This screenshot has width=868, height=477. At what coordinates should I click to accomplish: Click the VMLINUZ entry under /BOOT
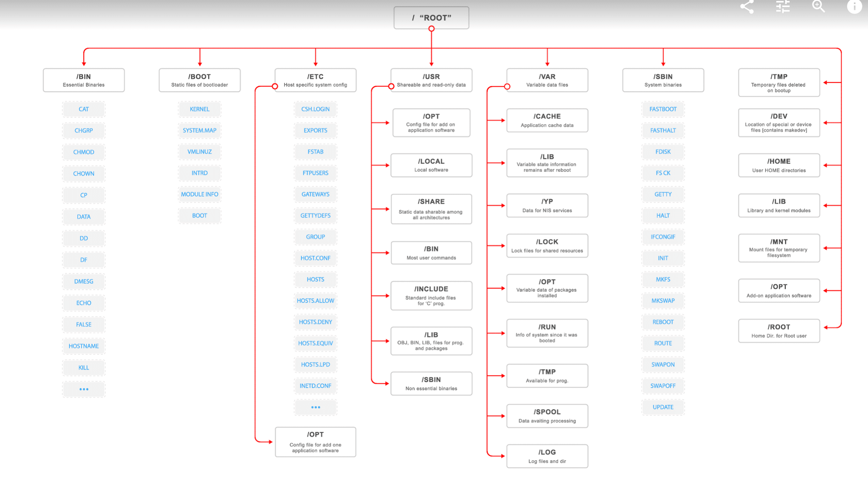[199, 152]
